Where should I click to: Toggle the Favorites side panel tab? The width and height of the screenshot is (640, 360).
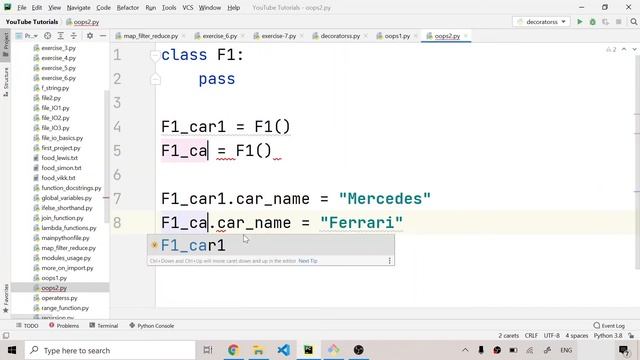pyautogui.click(x=5, y=299)
